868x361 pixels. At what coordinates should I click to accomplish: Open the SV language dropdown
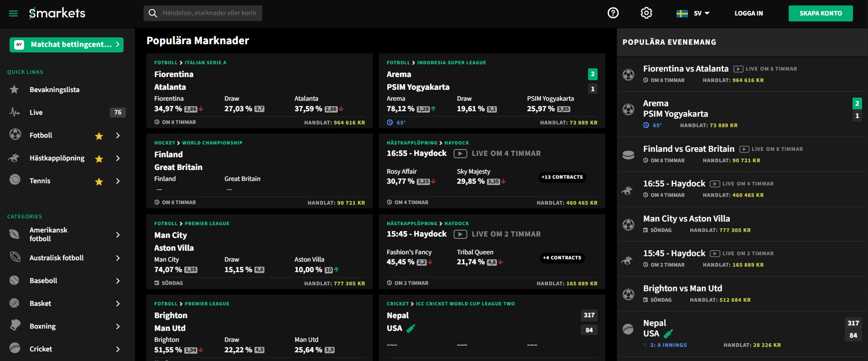[x=701, y=13]
